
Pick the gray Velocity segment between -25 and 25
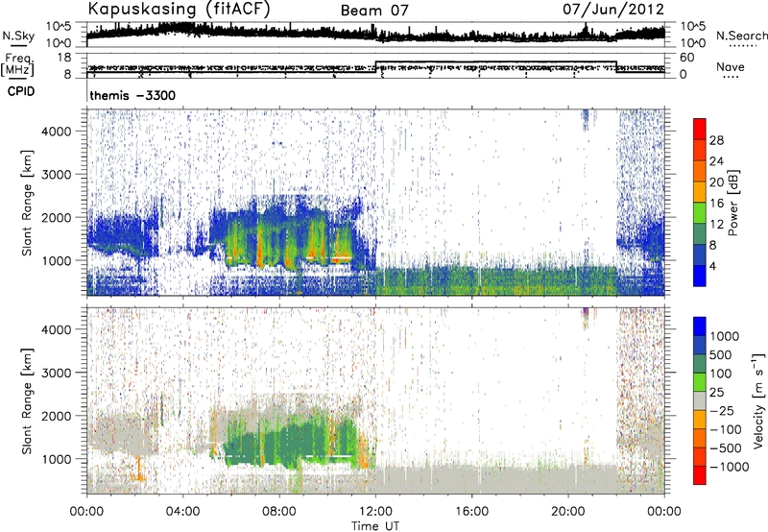(700, 401)
